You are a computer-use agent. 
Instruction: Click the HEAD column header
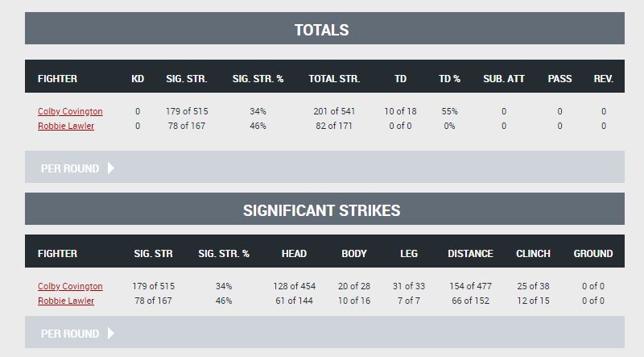point(294,253)
